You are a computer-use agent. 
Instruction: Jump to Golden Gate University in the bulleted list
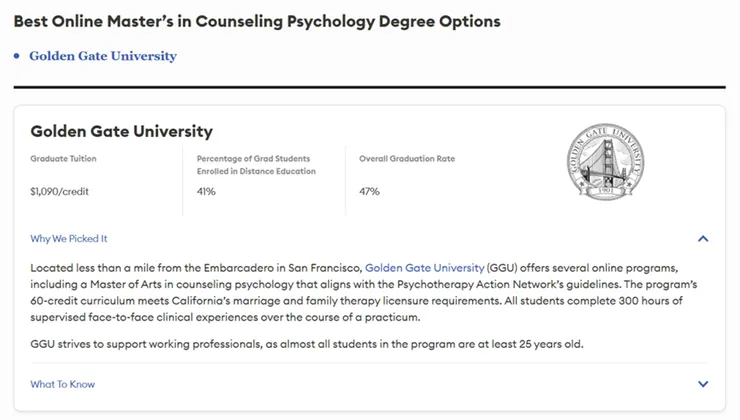102,56
